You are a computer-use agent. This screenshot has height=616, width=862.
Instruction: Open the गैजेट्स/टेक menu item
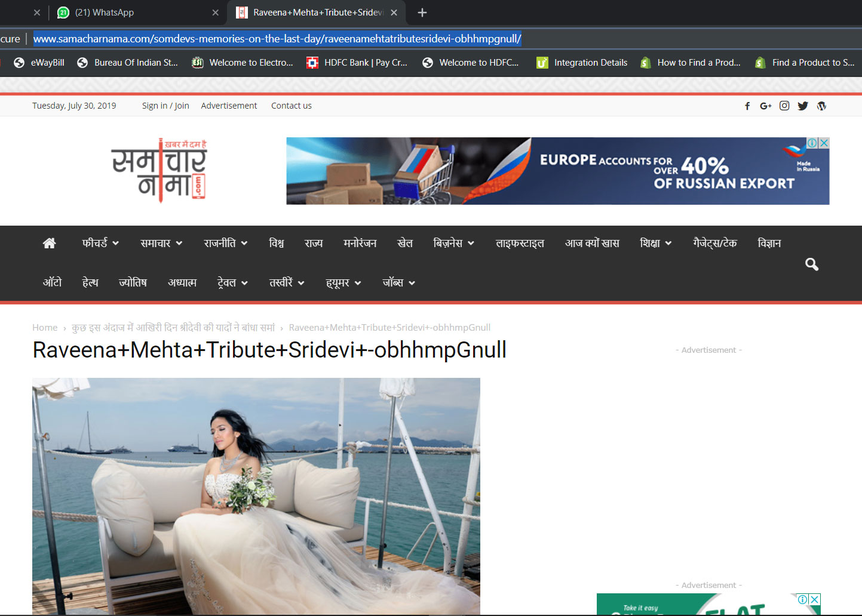pos(715,243)
